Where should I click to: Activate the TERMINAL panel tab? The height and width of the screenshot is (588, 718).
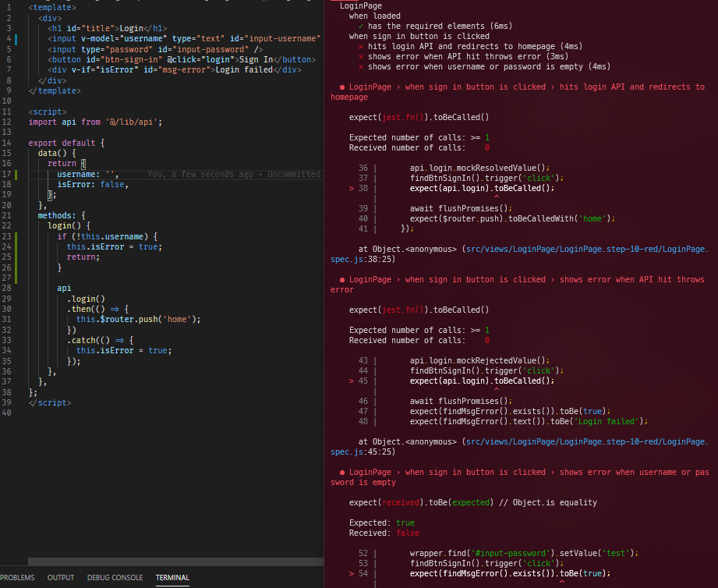coord(172,577)
